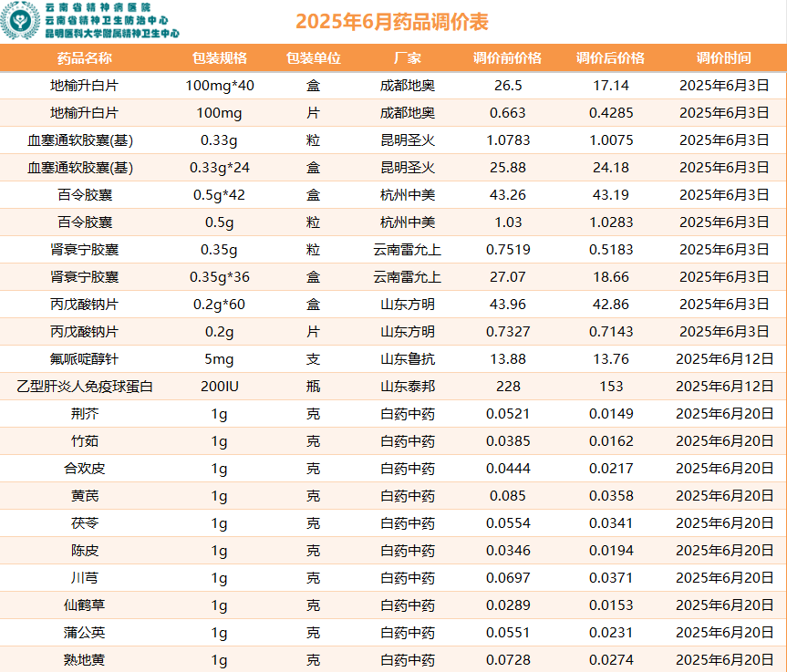787x672 pixels.
Task: Click the 调价时间 column header
Action: [724, 58]
